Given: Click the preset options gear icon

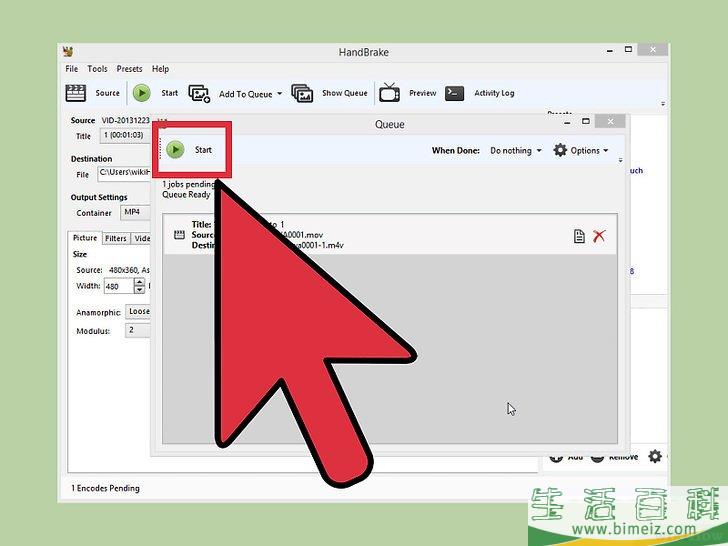Looking at the screenshot, I should pos(655,456).
